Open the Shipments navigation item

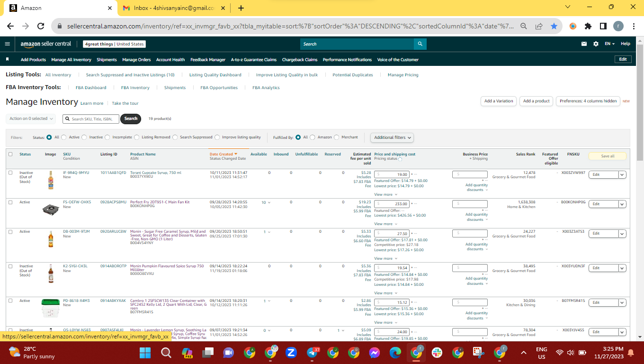(107, 60)
